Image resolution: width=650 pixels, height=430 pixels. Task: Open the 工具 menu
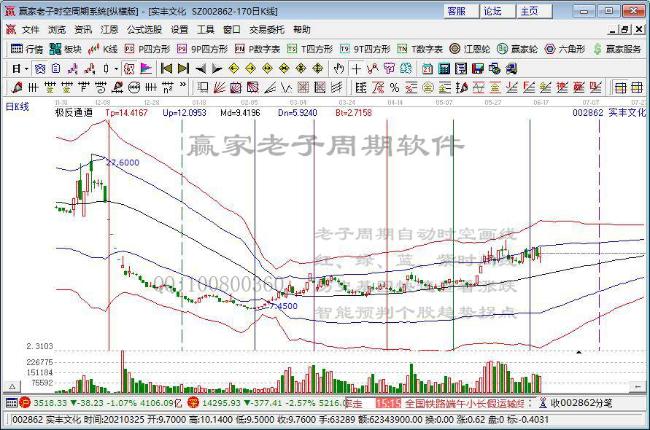click(206, 29)
